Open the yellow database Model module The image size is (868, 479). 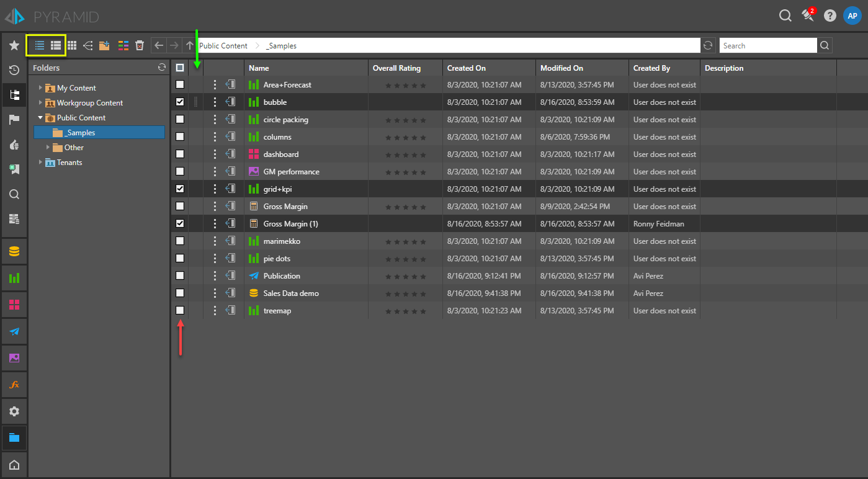[x=14, y=251]
